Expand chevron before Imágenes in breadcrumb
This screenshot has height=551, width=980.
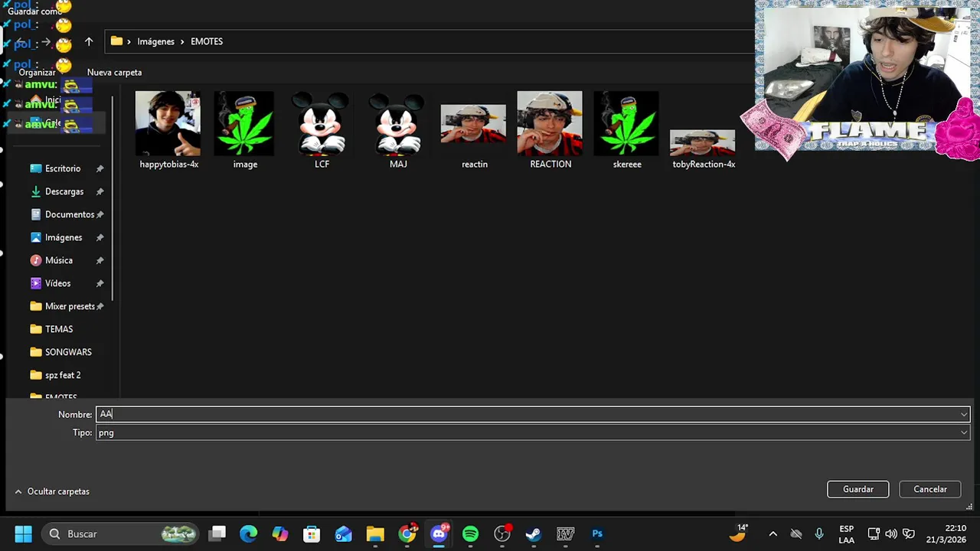pos(129,41)
